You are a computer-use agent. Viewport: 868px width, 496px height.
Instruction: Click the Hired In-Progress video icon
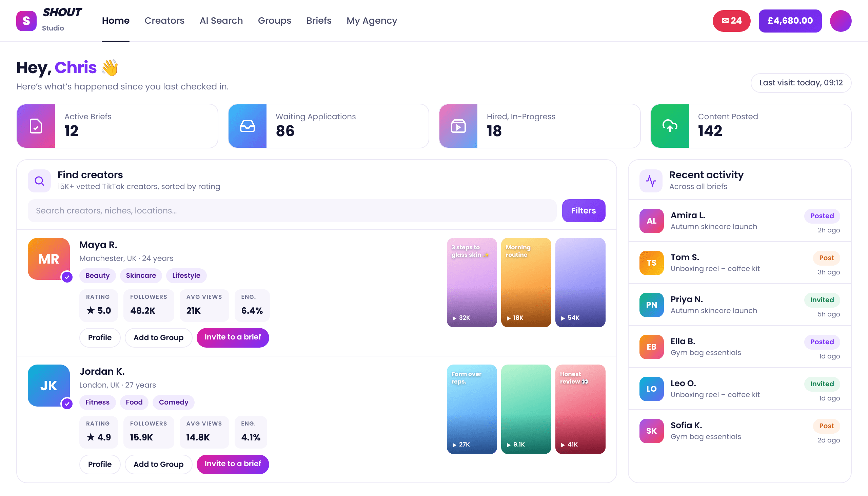click(458, 126)
